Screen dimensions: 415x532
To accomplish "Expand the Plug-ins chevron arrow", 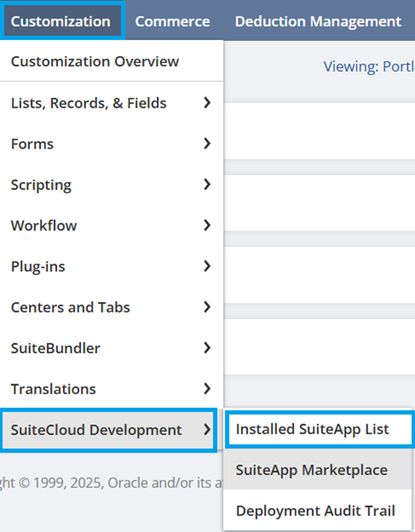I will coord(207,266).
